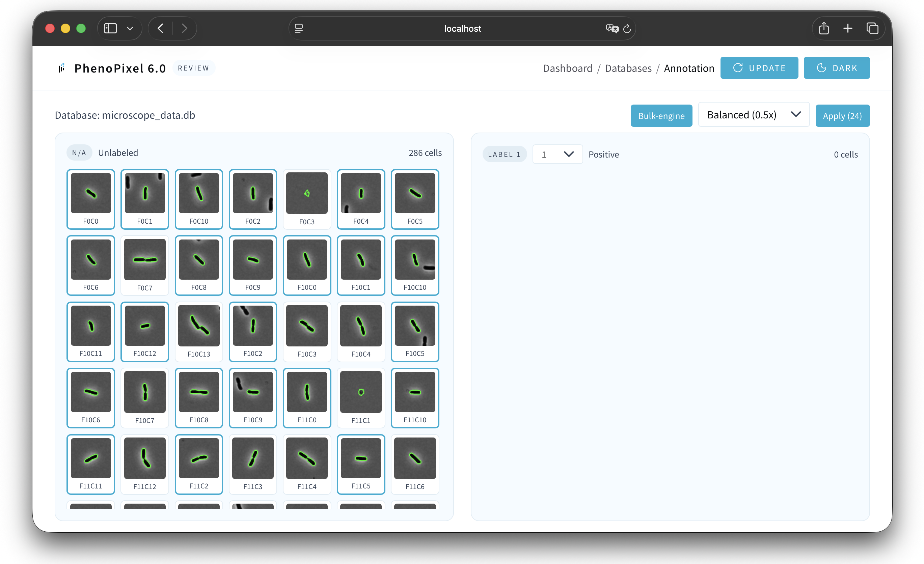Click the Bulk-engine button
This screenshot has height=564, width=924.
pyautogui.click(x=661, y=116)
